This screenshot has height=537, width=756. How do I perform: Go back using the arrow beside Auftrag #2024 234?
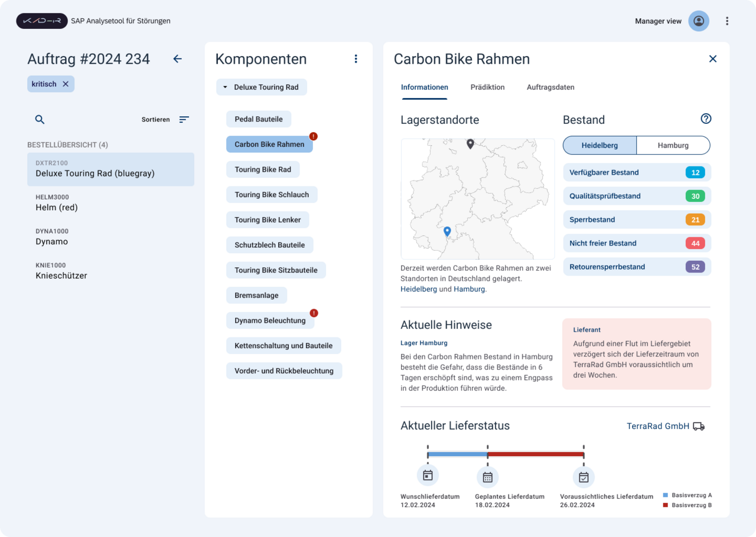(x=177, y=59)
